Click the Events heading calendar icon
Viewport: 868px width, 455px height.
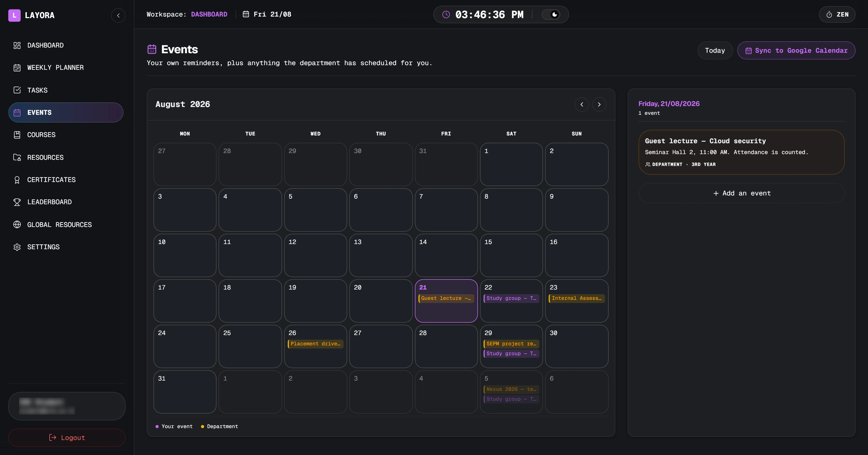point(152,49)
